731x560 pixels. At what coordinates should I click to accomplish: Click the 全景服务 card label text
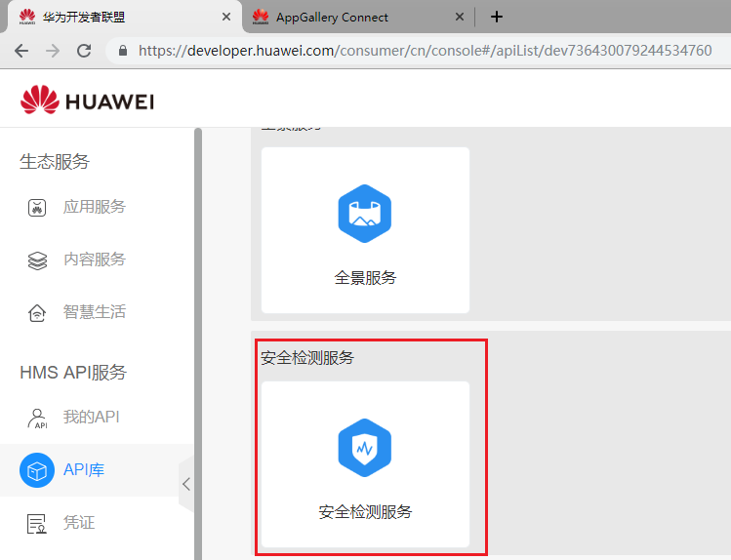click(365, 278)
